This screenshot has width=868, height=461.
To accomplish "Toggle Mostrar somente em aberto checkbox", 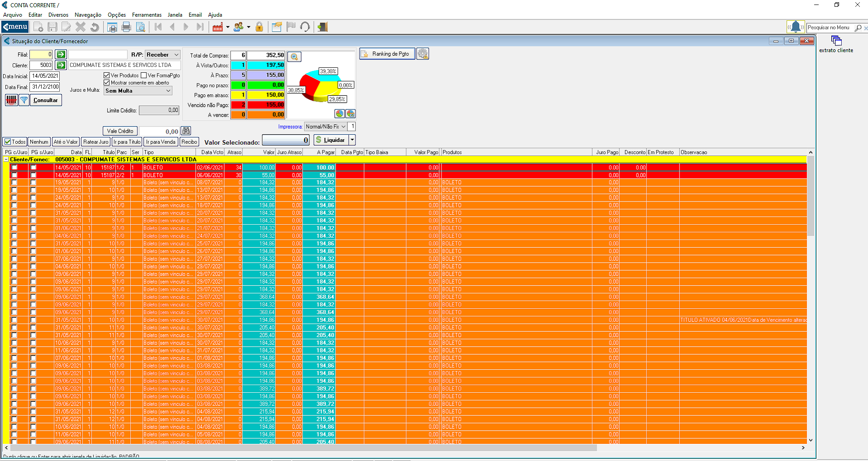I will point(107,83).
